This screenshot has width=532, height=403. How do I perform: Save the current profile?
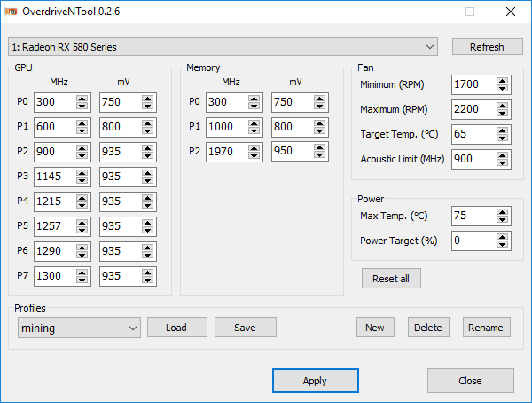pos(246,328)
